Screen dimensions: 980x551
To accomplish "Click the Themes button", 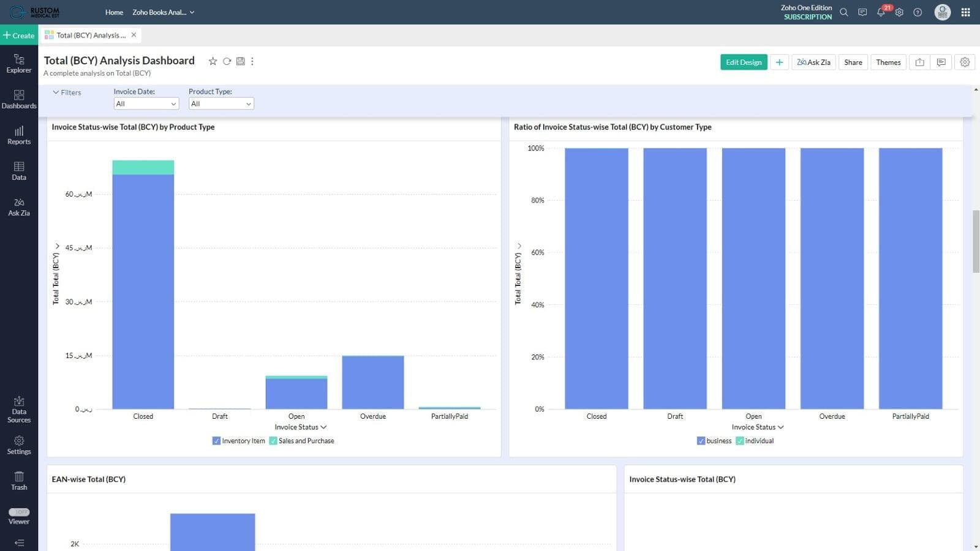I will (x=888, y=62).
